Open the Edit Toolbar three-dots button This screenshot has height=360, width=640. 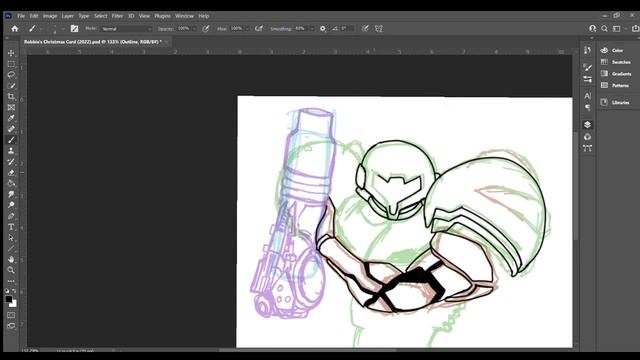click(11, 281)
